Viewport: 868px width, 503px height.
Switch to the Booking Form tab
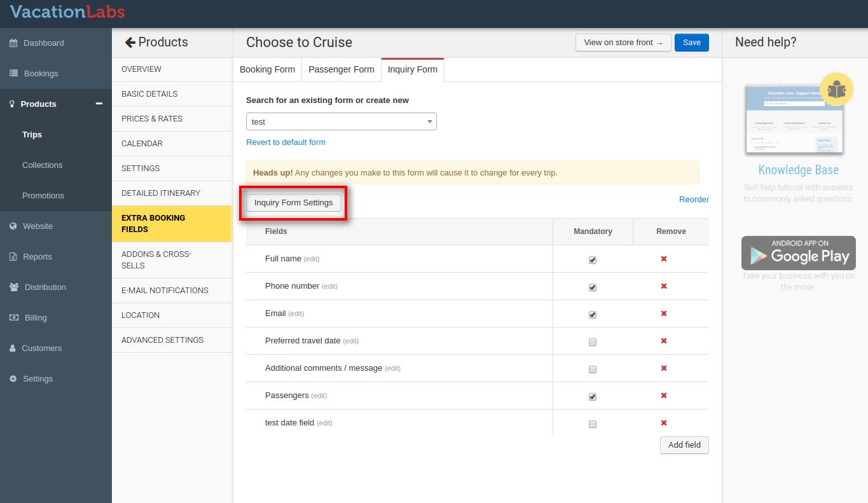coord(267,69)
